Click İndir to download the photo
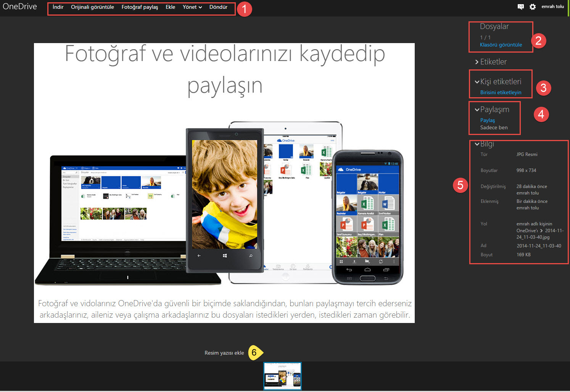The height and width of the screenshot is (392, 570). [58, 7]
